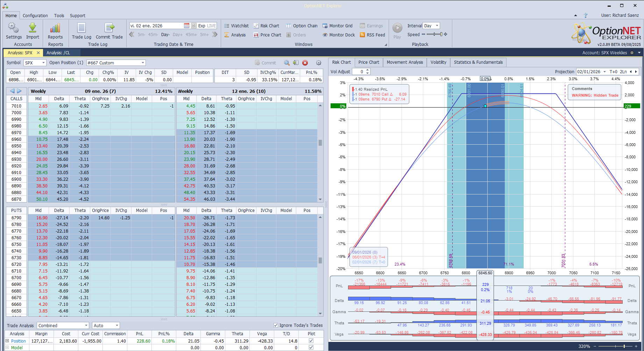
Task: Toggle the Model row Plot checkbox
Action: click(x=311, y=347)
